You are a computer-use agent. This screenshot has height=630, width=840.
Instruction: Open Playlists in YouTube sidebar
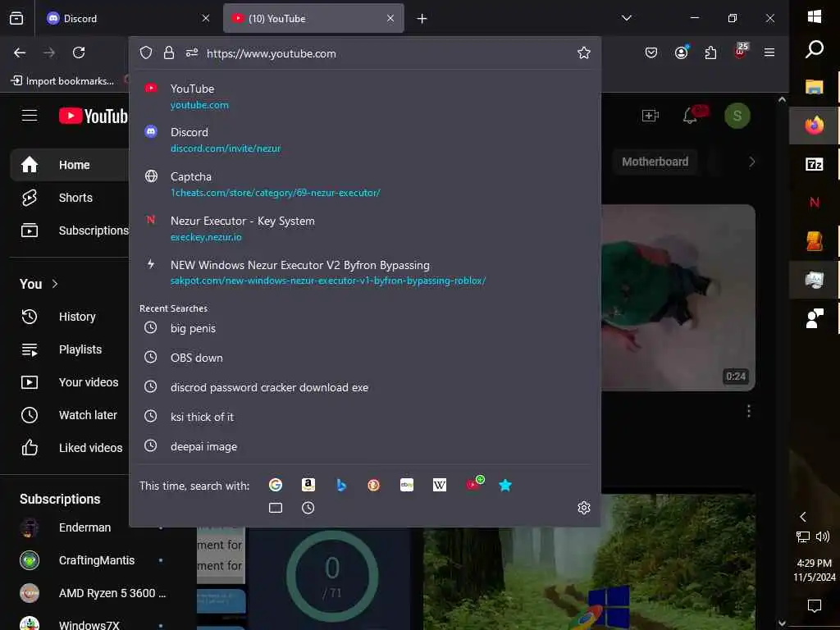click(x=70, y=349)
